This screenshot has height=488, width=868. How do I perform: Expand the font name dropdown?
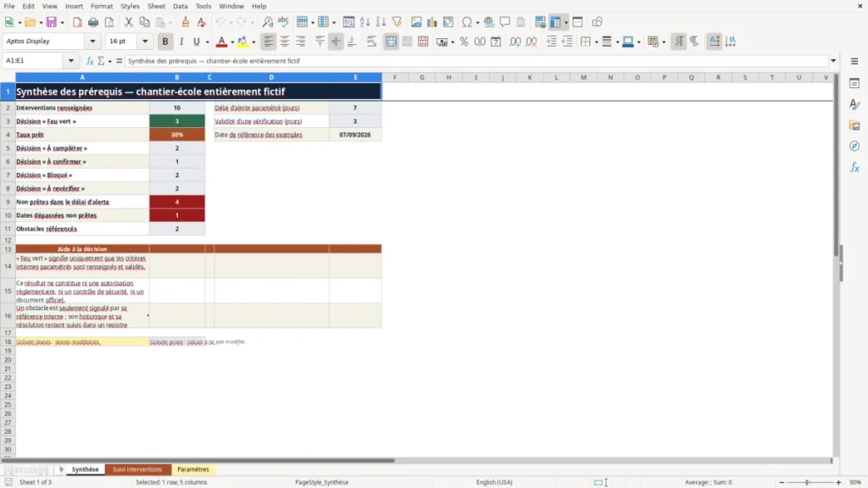(x=92, y=41)
